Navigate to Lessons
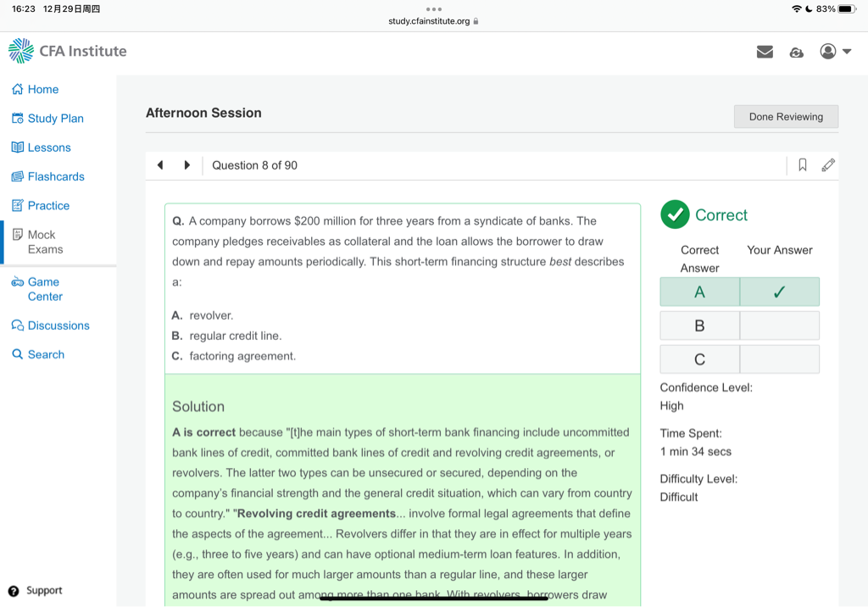 (49, 148)
